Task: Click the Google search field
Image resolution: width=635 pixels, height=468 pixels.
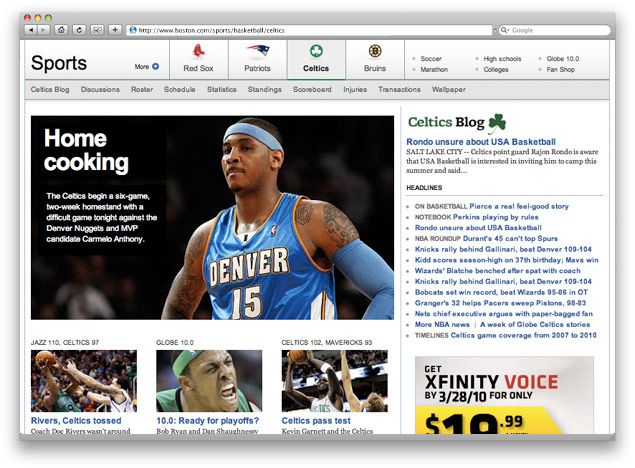Action: click(x=554, y=30)
